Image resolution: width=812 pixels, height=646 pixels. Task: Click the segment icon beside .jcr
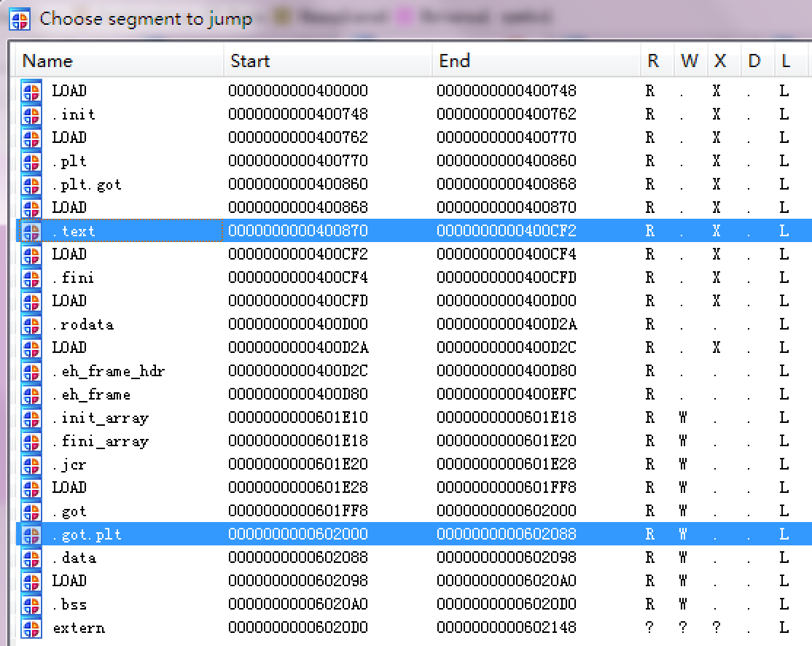tap(31, 464)
